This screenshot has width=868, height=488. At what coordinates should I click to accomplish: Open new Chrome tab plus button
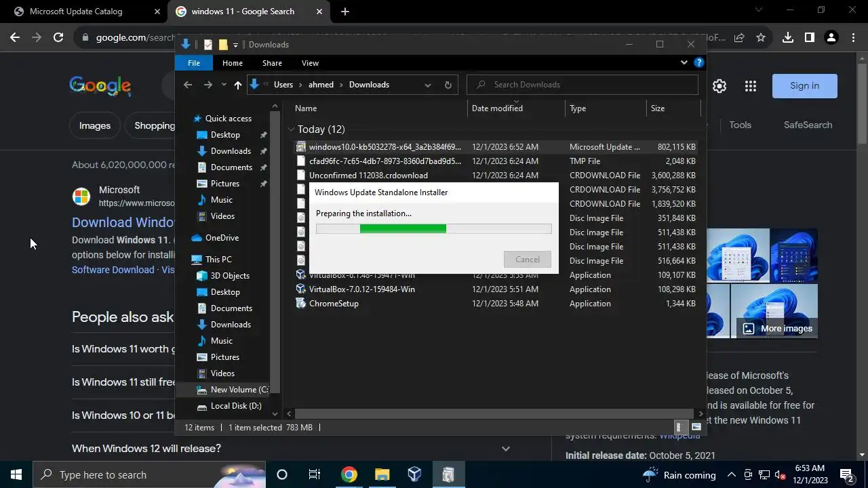click(345, 12)
